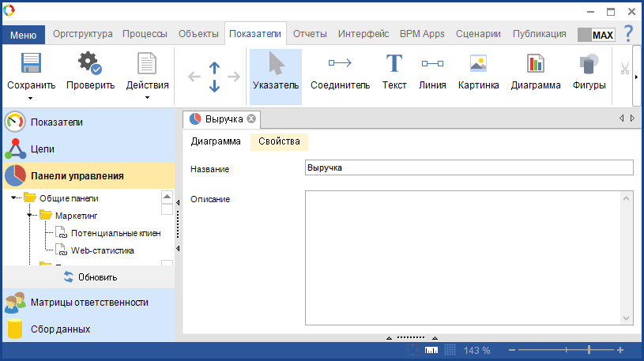Toggle the grid display in status bar

click(x=450, y=350)
